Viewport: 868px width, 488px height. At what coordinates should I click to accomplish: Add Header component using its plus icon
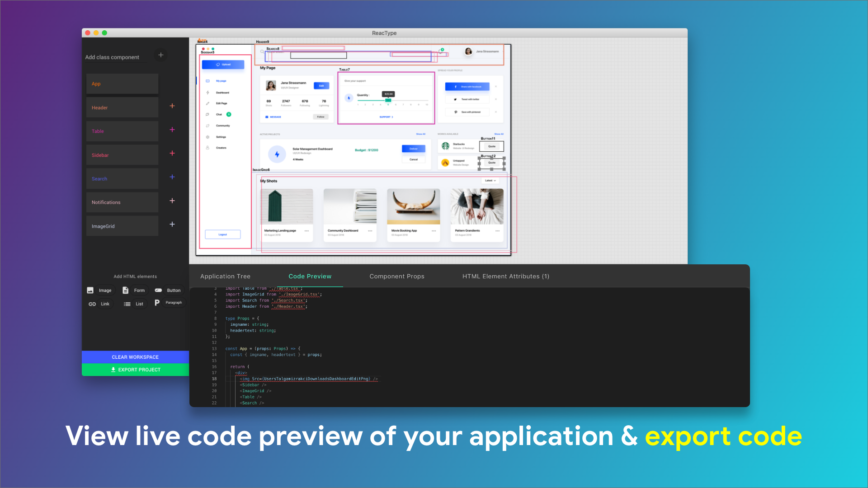coord(172,106)
